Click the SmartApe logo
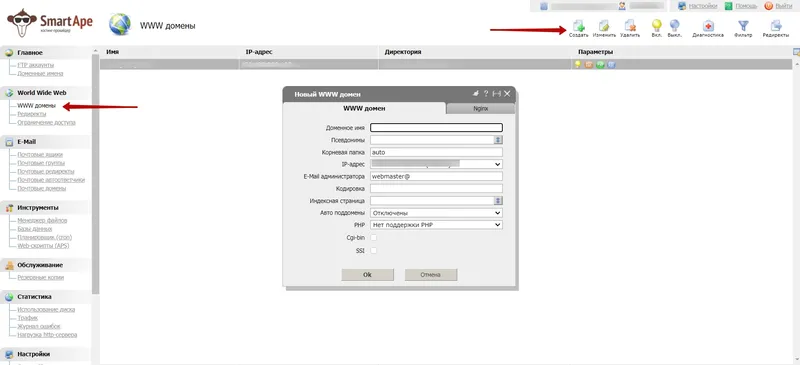The image size is (800, 365). [49, 23]
